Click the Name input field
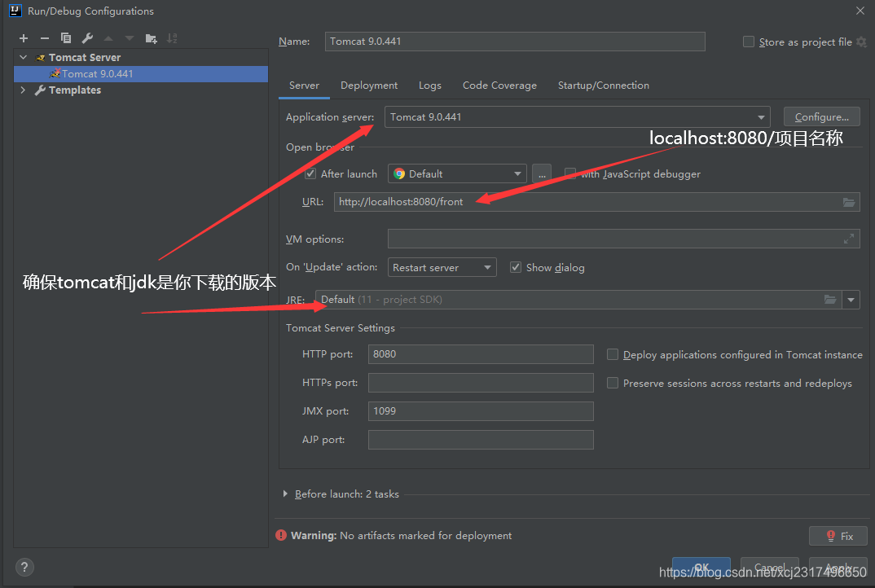Image resolution: width=875 pixels, height=588 pixels. [x=515, y=42]
